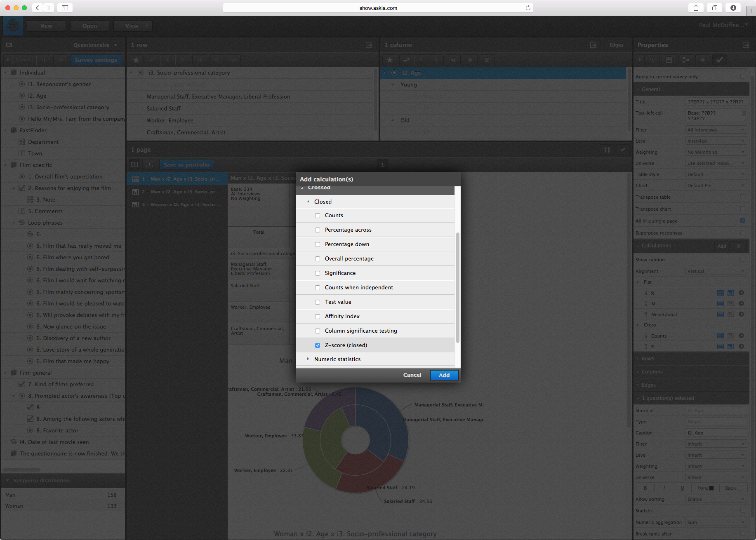Screen dimensions: 756x540
Task: Click the Safari share icon
Action: pyautogui.click(x=696, y=8)
